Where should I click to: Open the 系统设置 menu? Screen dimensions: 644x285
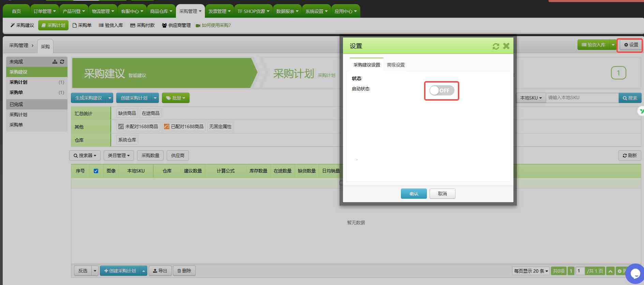316,11
